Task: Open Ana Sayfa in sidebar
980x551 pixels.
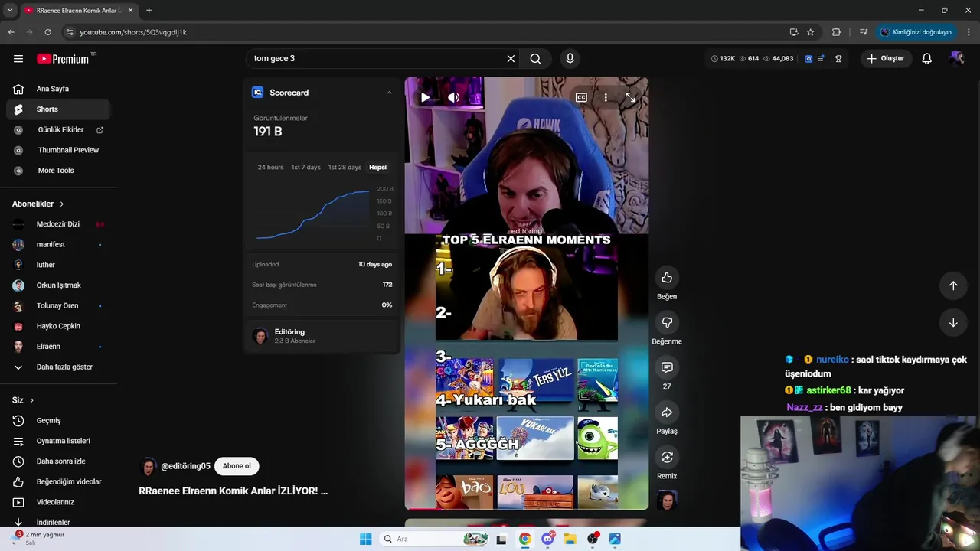Action: click(58, 89)
